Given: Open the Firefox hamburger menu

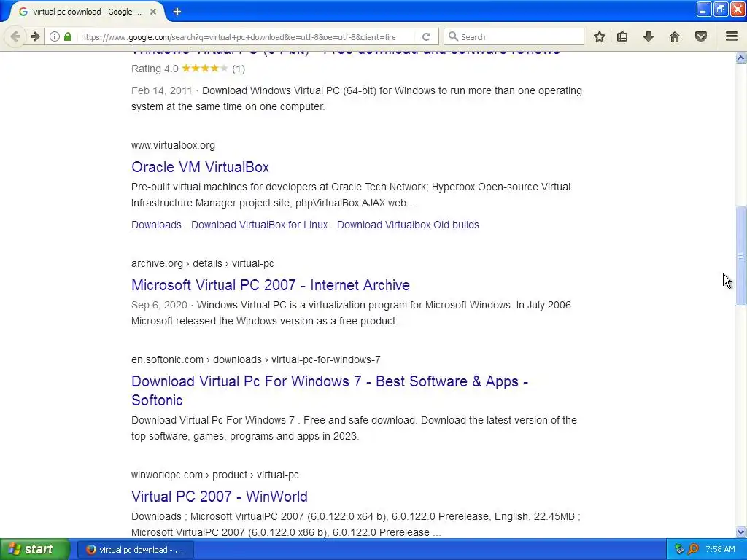Looking at the screenshot, I should pyautogui.click(x=732, y=36).
